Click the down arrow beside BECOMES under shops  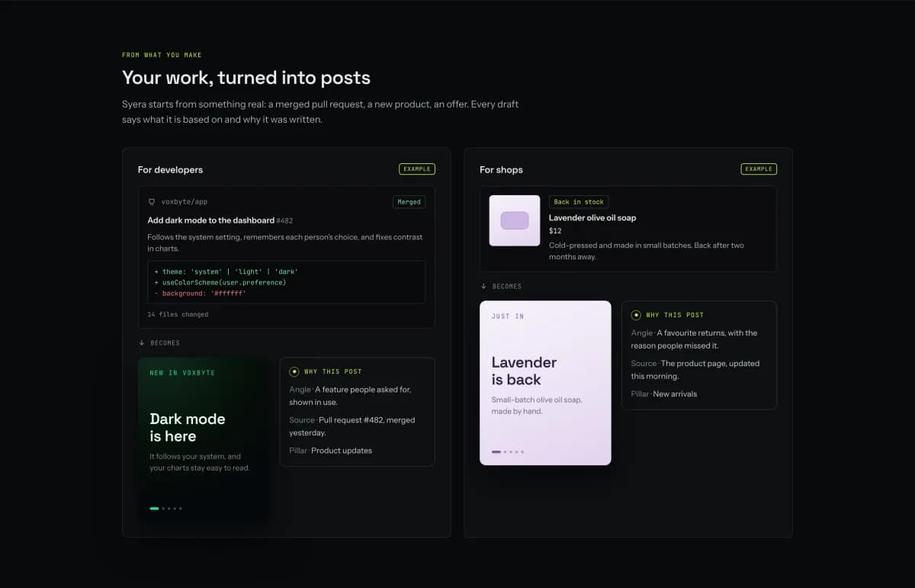pos(483,287)
